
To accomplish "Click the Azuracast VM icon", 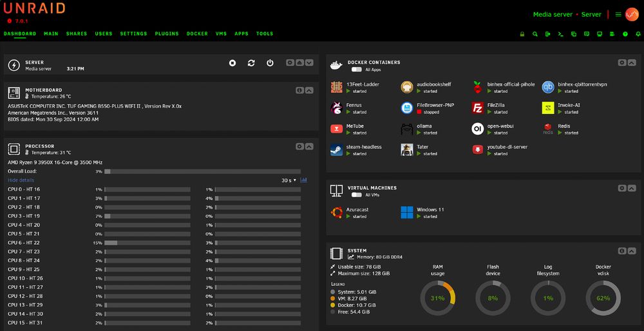I will (336, 213).
